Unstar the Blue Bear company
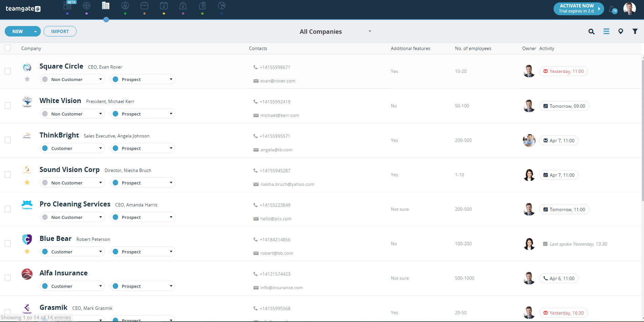This screenshot has width=644, height=322. (27, 251)
